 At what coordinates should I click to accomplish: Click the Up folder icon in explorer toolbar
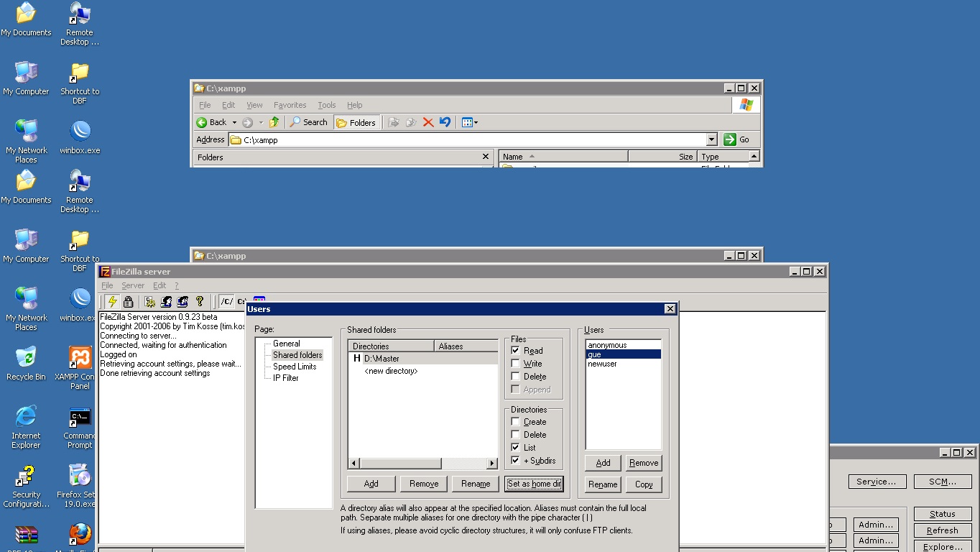coord(274,122)
